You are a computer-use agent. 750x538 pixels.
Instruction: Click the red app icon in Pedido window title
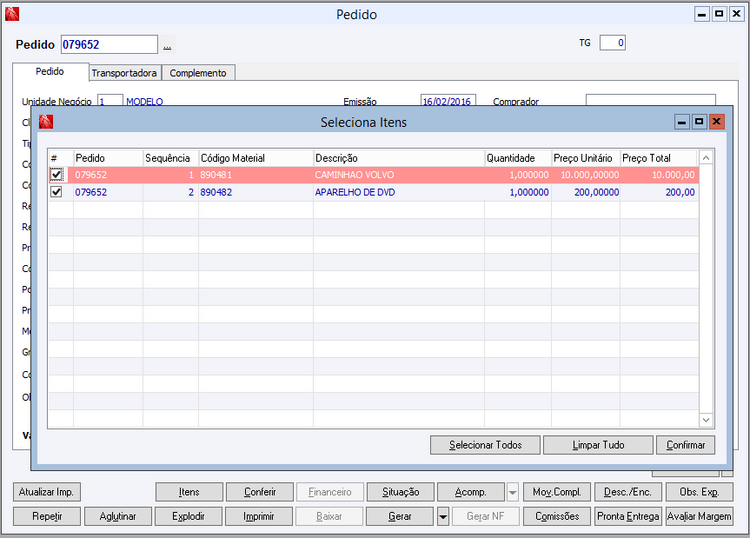tap(12, 14)
